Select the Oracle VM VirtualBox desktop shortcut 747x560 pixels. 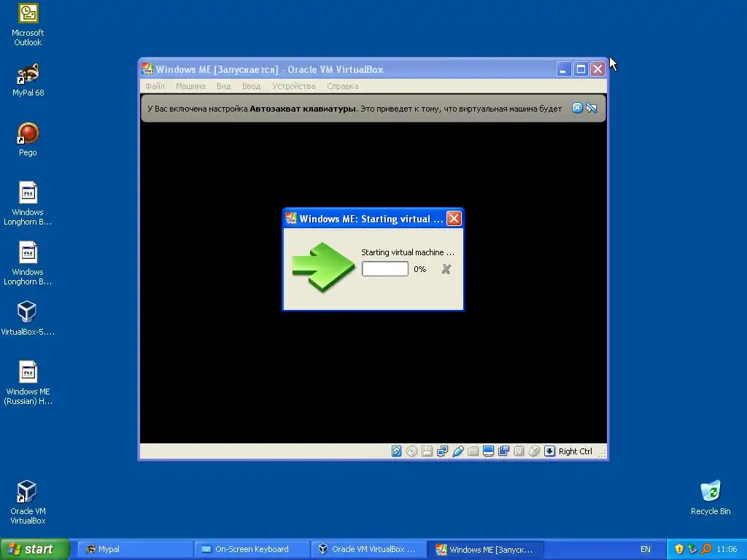coord(28,502)
